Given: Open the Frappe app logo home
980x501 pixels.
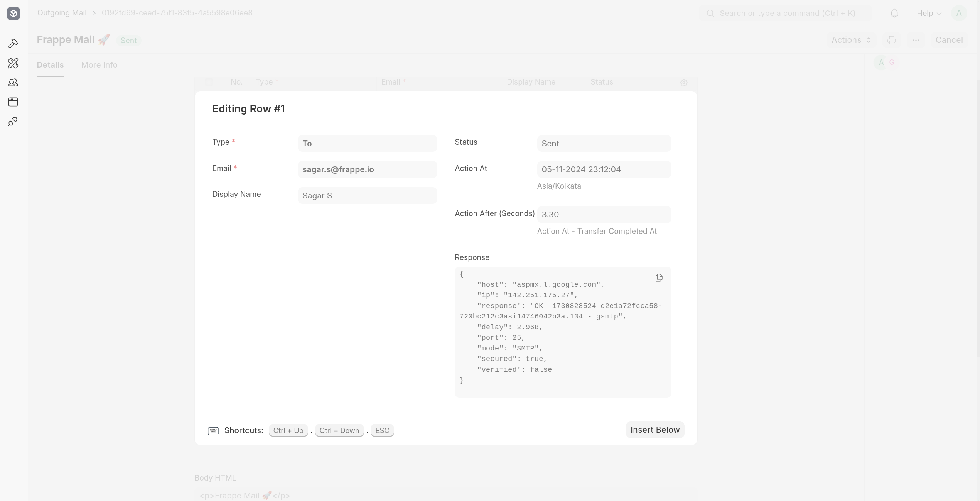Looking at the screenshot, I should [x=13, y=14].
